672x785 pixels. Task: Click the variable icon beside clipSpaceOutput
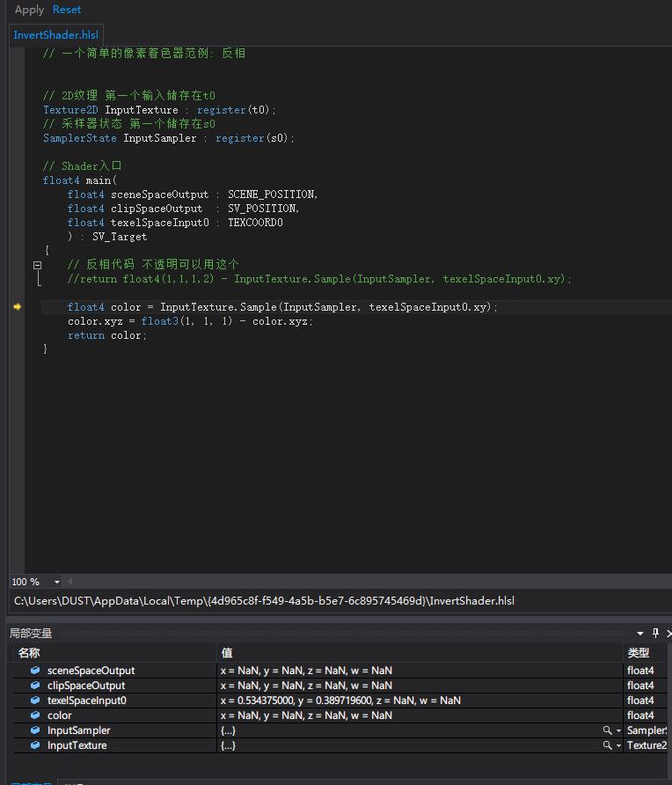[x=35, y=686]
